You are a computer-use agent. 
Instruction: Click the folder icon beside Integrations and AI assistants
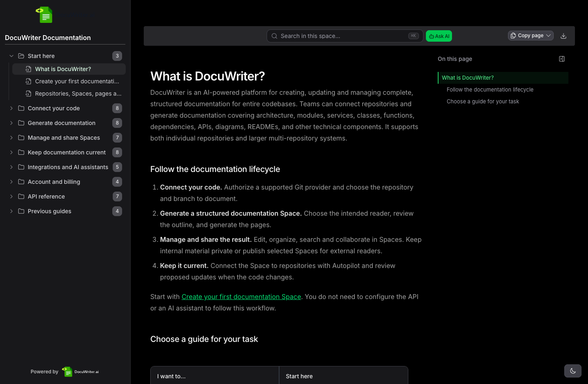coord(21,167)
